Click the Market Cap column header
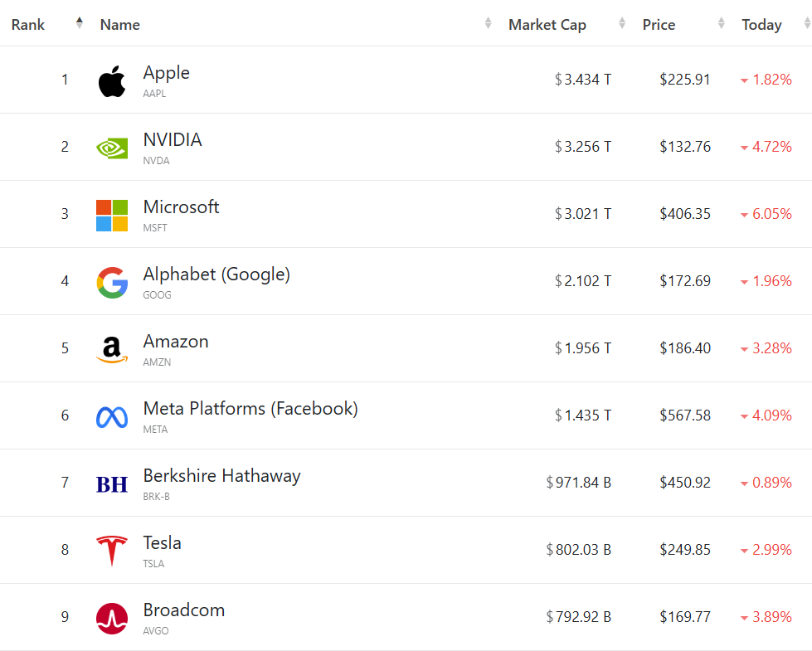The width and height of the screenshot is (812, 651). 547,25
